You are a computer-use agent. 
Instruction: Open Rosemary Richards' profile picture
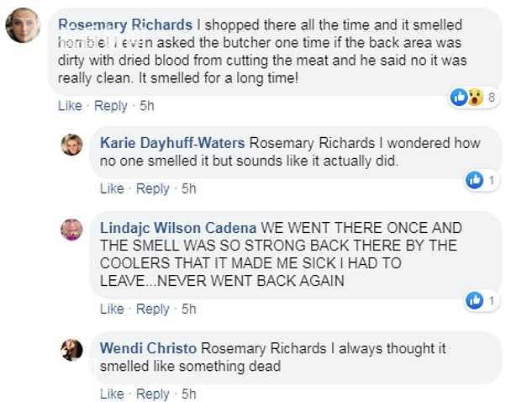pyautogui.click(x=23, y=25)
